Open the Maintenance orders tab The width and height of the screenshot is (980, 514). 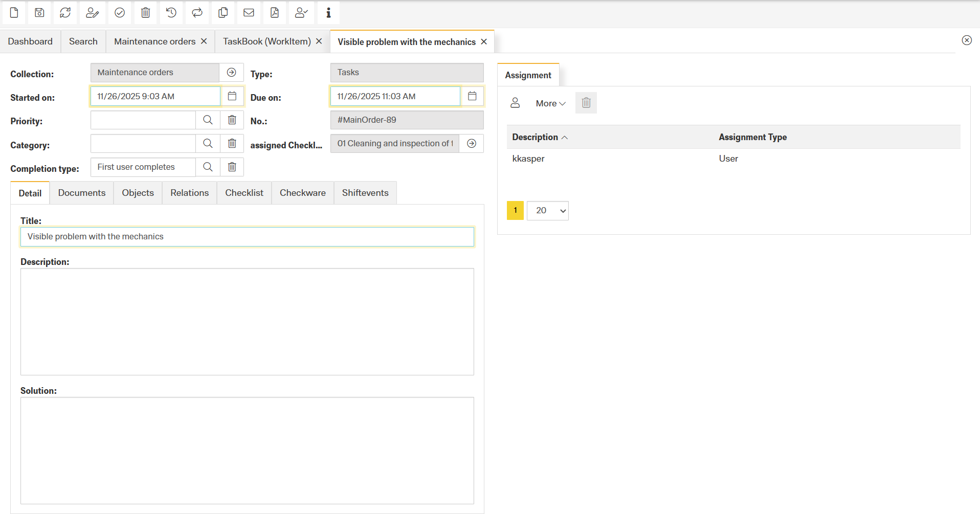[x=154, y=41]
